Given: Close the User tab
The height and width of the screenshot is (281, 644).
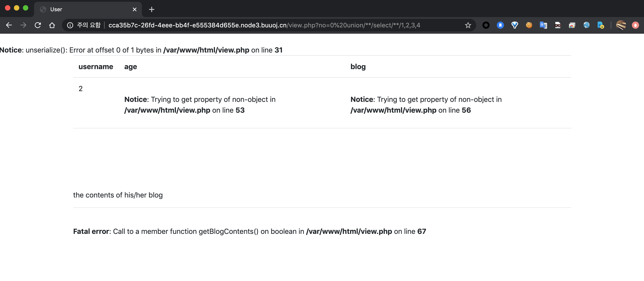Looking at the screenshot, I should (134, 9).
